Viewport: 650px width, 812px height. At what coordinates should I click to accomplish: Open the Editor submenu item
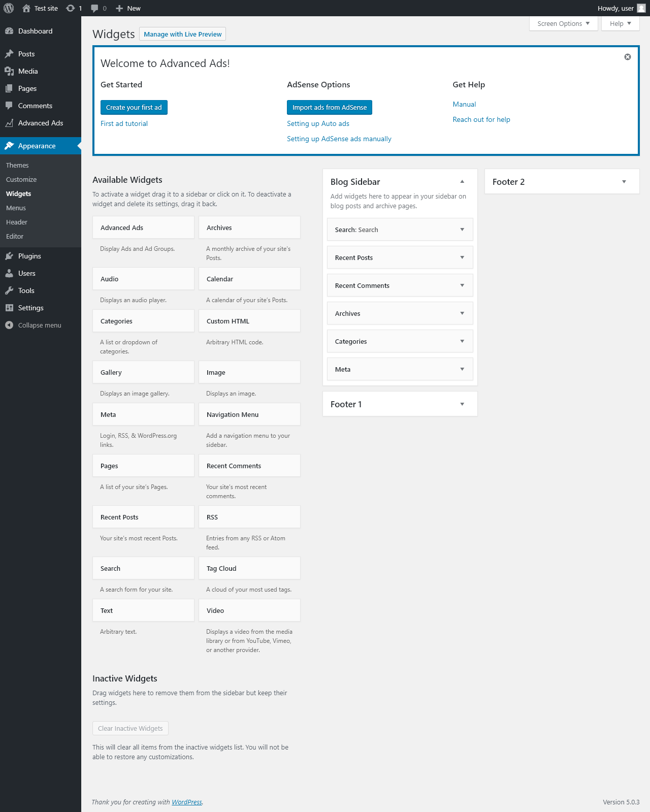pyautogui.click(x=15, y=236)
